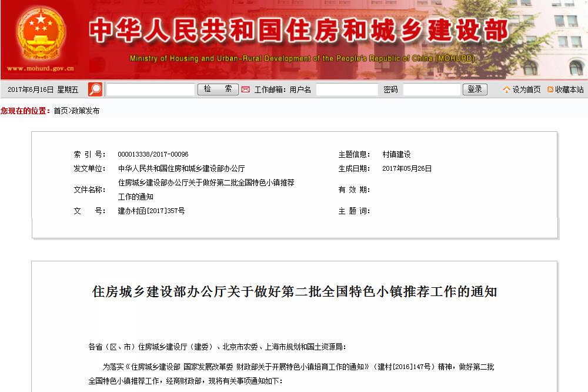Click the label 工作邮箱: 用户名
The height and width of the screenshot is (392, 588).
[283, 89]
